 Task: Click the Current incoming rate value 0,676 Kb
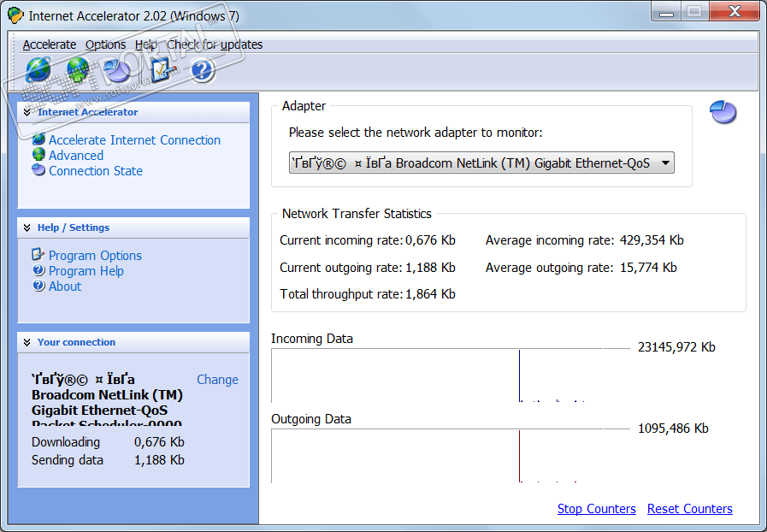coord(430,240)
